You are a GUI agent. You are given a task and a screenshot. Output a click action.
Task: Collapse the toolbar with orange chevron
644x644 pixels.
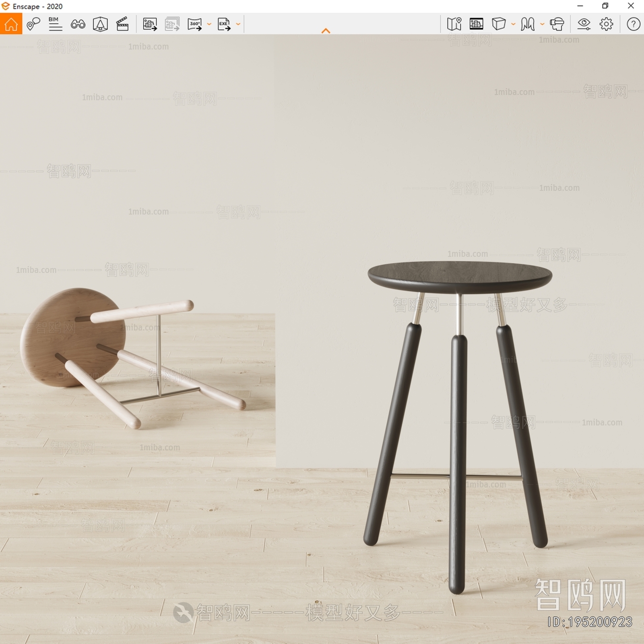click(x=326, y=31)
